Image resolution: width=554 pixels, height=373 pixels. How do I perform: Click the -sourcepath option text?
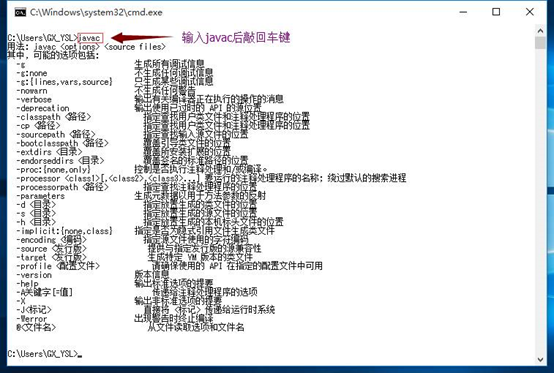(56, 135)
